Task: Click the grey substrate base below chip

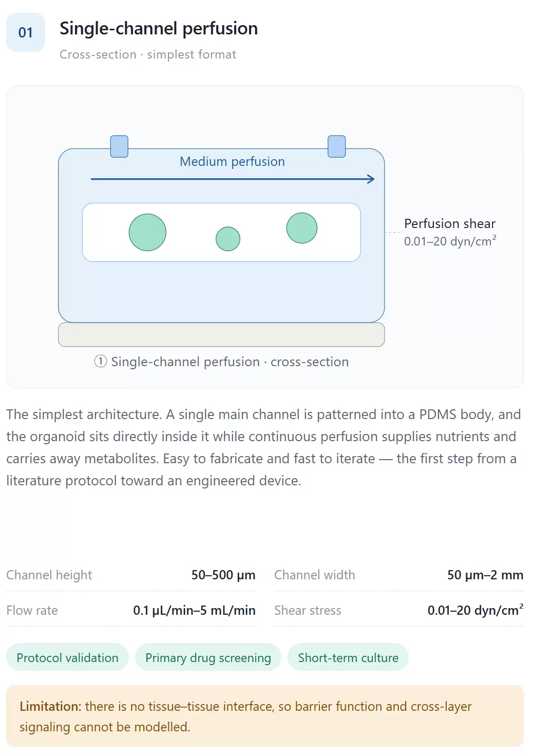Action: point(221,334)
